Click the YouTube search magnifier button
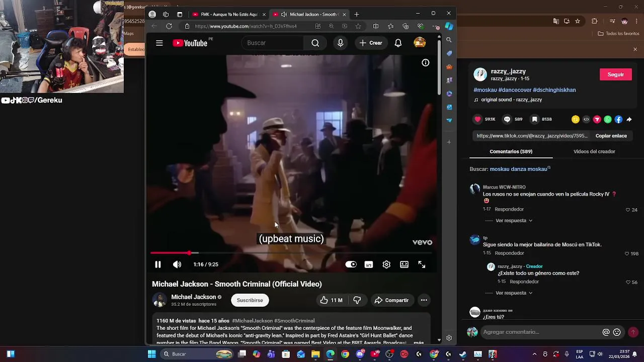Image resolution: width=644 pixels, height=362 pixels. 315,43
